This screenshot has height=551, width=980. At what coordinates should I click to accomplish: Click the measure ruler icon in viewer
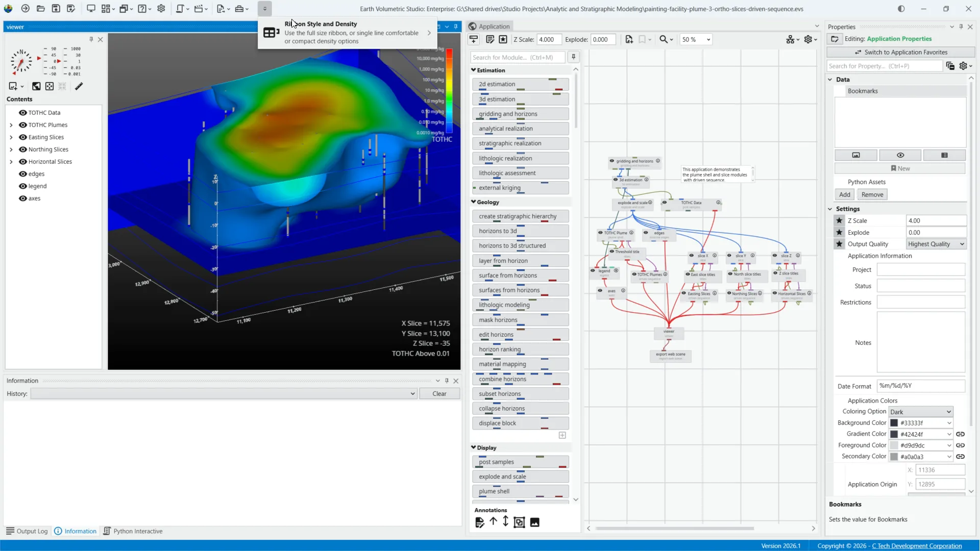tap(79, 86)
